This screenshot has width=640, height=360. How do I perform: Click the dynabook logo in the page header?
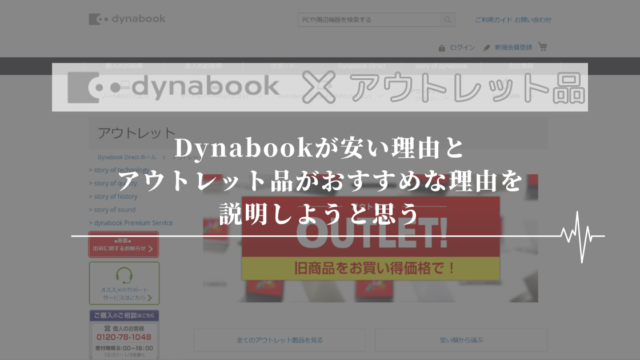click(x=127, y=19)
